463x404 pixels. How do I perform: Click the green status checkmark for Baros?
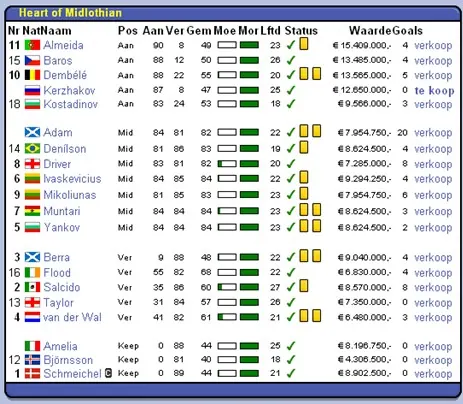coord(291,60)
